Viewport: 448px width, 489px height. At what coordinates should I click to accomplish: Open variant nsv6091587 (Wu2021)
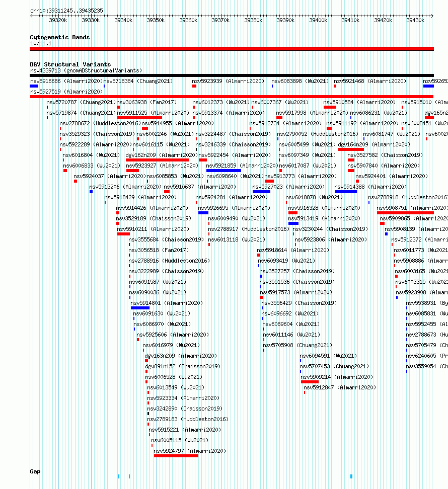(x=158, y=282)
